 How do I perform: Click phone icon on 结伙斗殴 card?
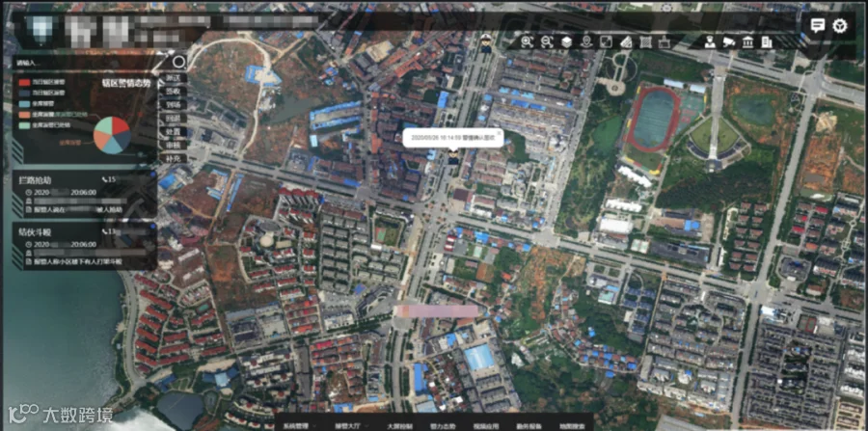[x=104, y=231]
